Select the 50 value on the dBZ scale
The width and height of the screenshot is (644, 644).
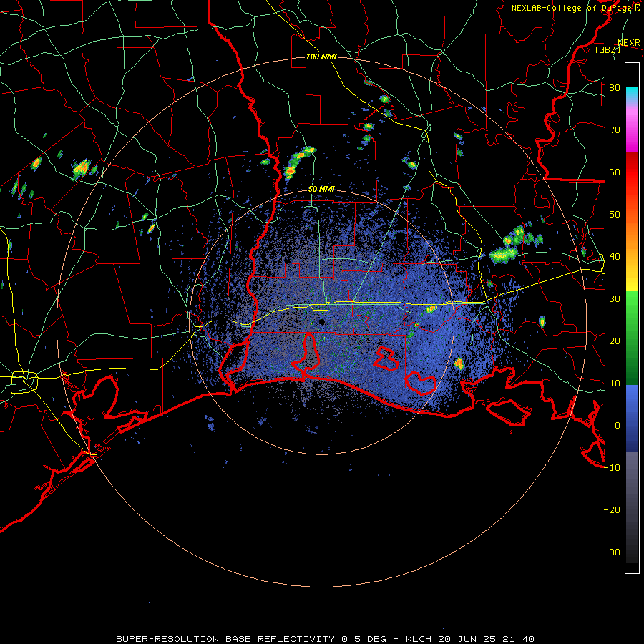tap(615, 215)
